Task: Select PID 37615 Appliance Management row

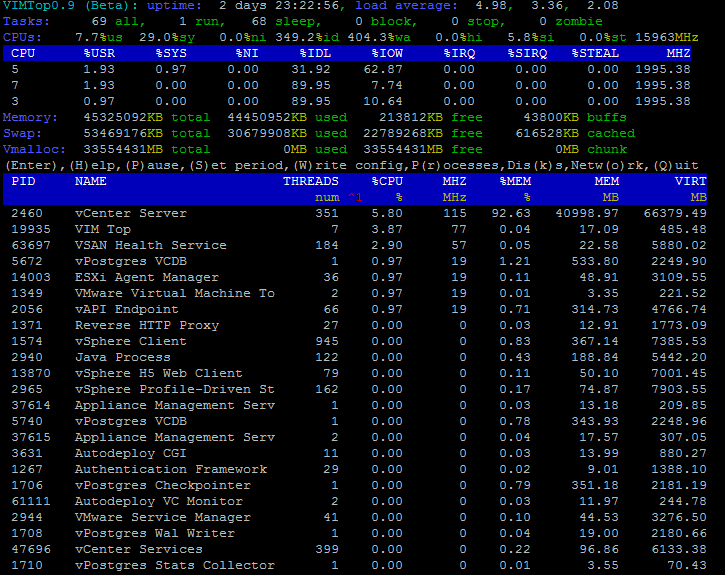Action: click(31, 437)
